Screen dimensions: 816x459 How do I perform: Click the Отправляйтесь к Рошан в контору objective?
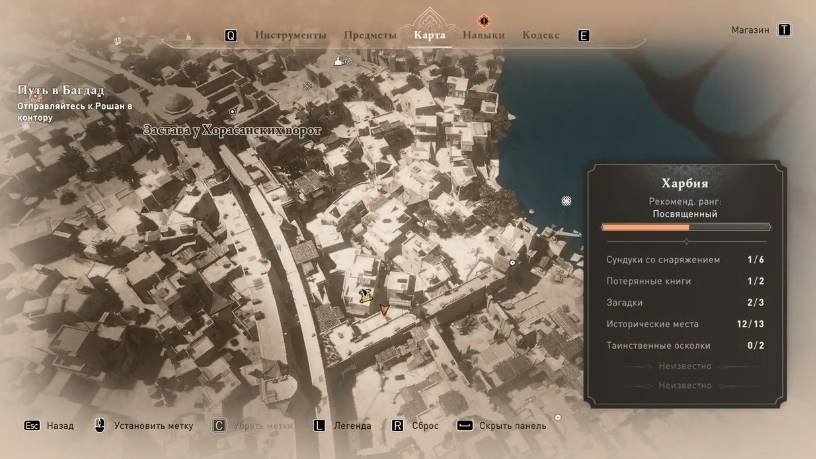click(x=74, y=111)
